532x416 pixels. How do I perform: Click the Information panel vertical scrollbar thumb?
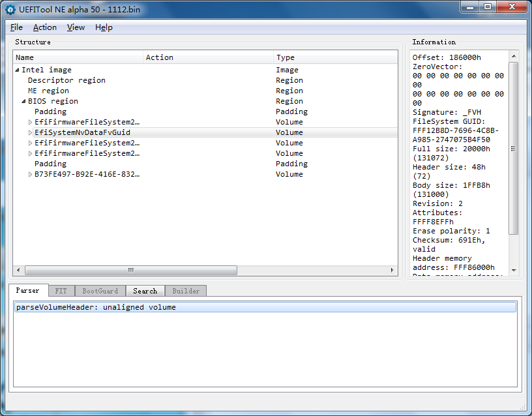(x=514, y=148)
